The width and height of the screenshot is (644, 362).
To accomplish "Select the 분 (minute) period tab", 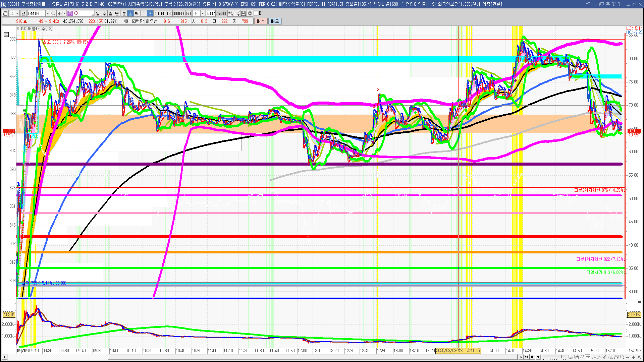I will [x=124, y=13].
